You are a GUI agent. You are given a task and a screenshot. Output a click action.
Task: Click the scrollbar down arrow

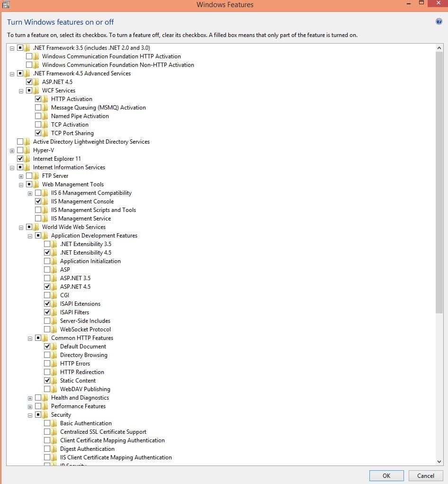[439, 461]
